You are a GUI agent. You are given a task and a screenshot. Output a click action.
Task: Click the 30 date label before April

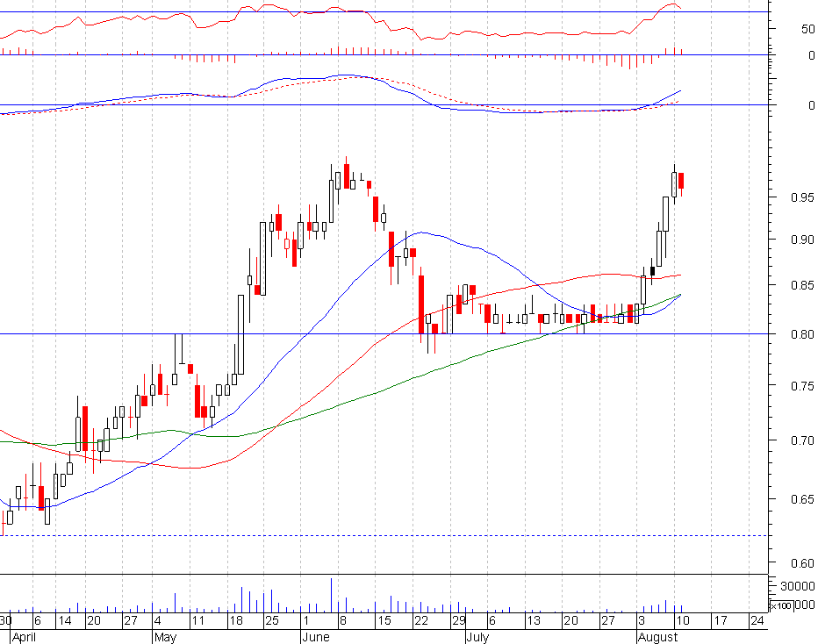click(x=5, y=620)
